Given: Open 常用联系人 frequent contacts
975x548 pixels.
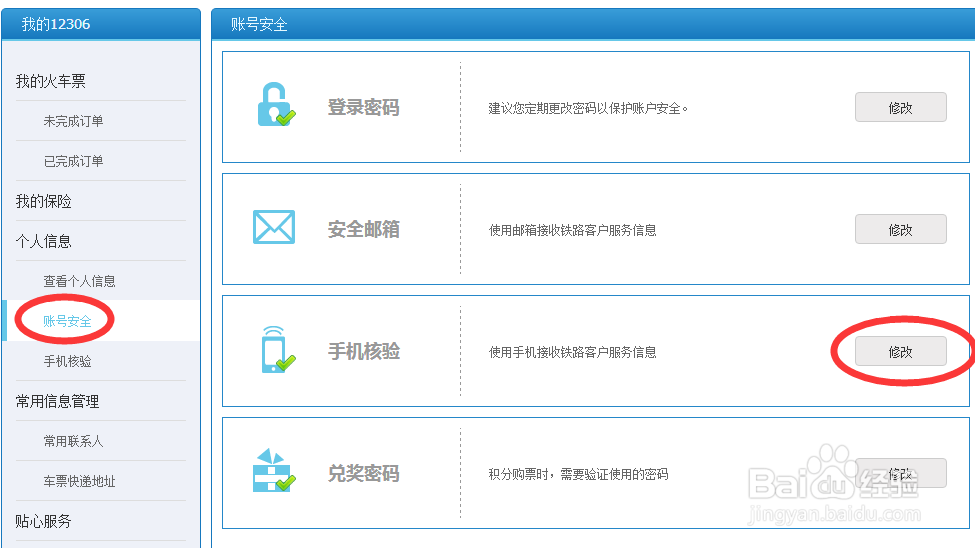Looking at the screenshot, I should pos(73,441).
